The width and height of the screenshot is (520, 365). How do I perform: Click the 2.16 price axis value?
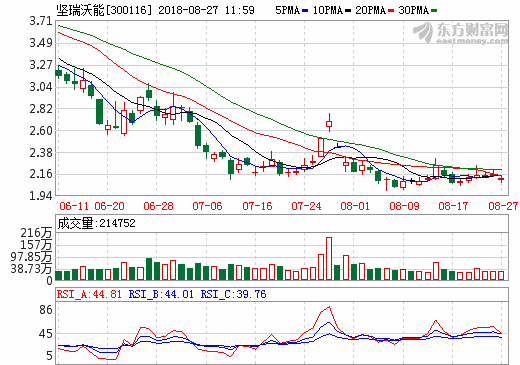[41, 174]
